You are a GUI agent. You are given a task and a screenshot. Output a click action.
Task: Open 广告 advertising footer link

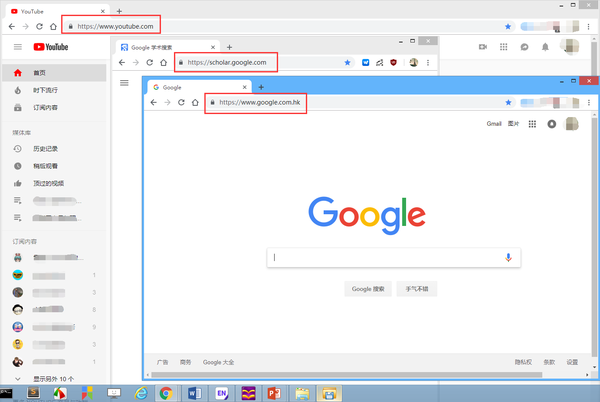pos(163,362)
